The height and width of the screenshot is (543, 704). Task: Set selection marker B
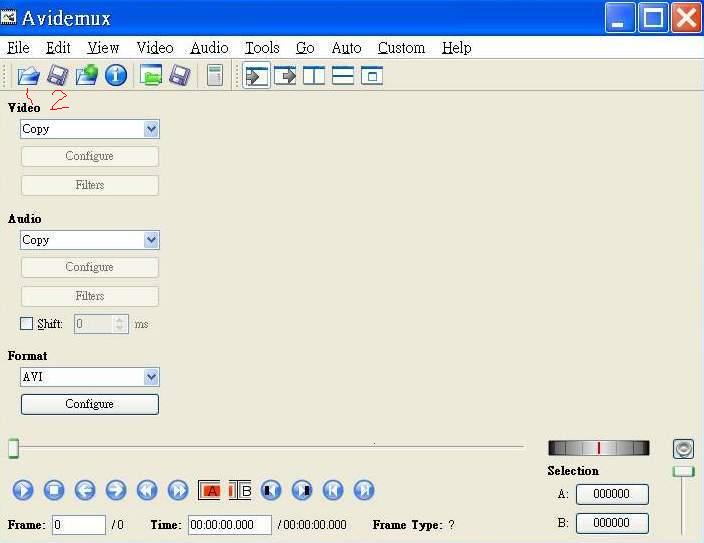point(240,490)
